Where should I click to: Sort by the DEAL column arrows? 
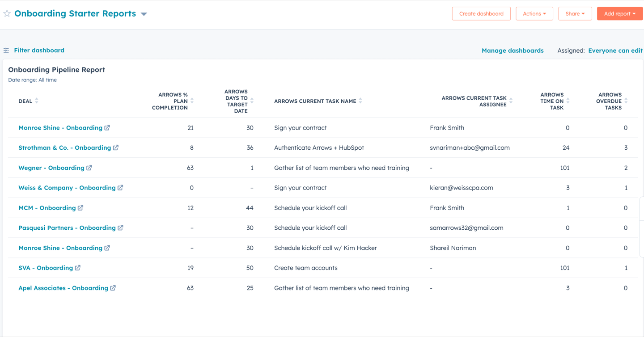pyautogui.click(x=37, y=101)
